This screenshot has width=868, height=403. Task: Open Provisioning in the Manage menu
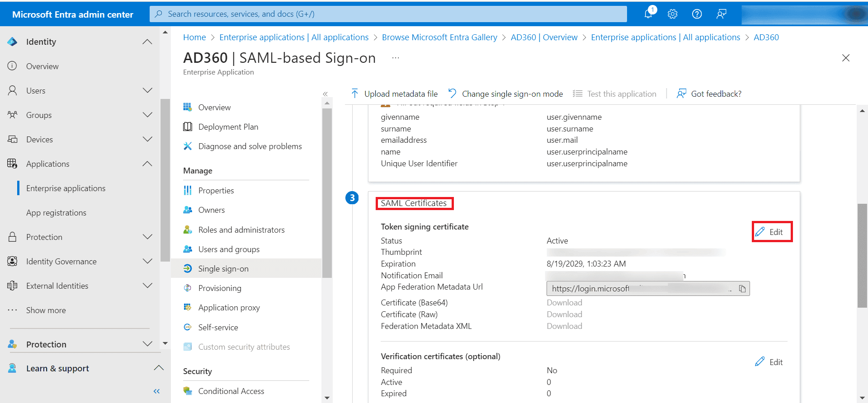coord(220,288)
